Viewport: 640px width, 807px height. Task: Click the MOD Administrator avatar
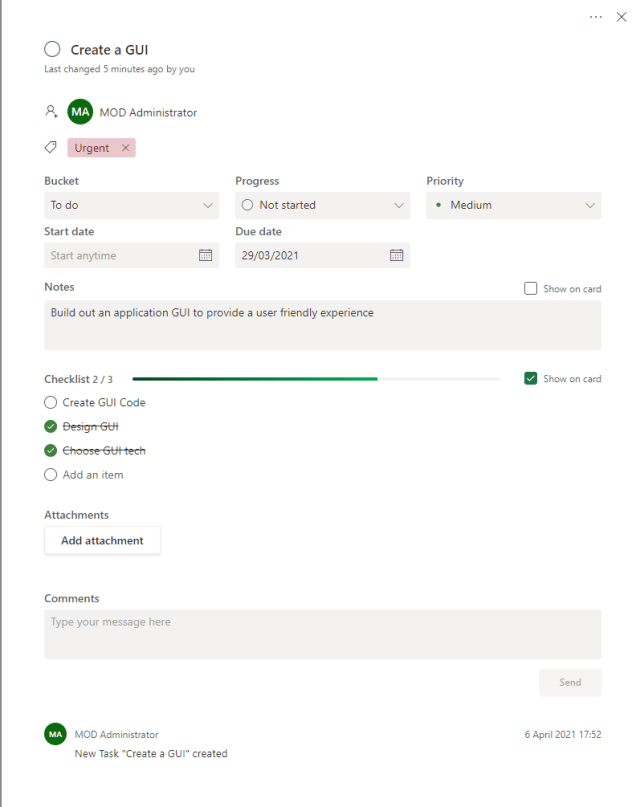(x=78, y=111)
